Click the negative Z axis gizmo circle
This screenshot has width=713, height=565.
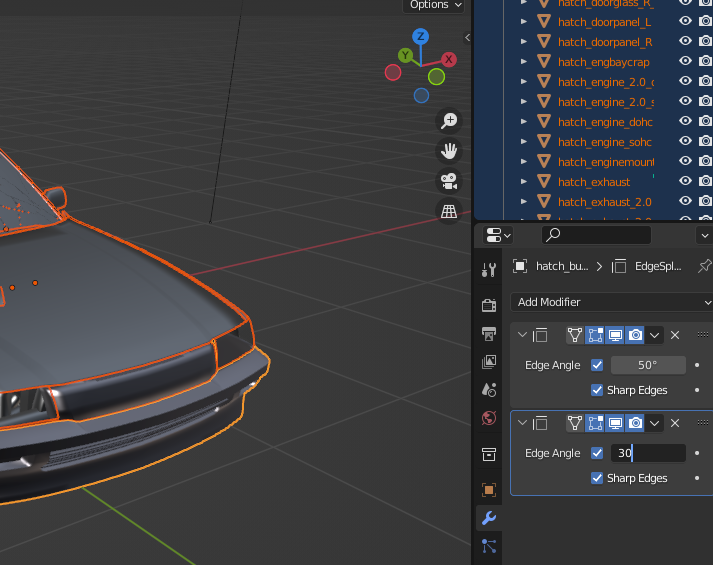click(x=421, y=95)
